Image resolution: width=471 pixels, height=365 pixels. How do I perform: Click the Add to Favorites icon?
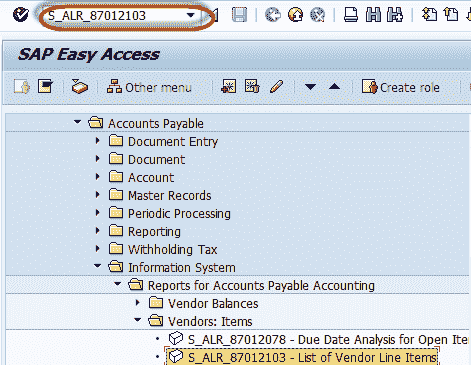[229, 87]
